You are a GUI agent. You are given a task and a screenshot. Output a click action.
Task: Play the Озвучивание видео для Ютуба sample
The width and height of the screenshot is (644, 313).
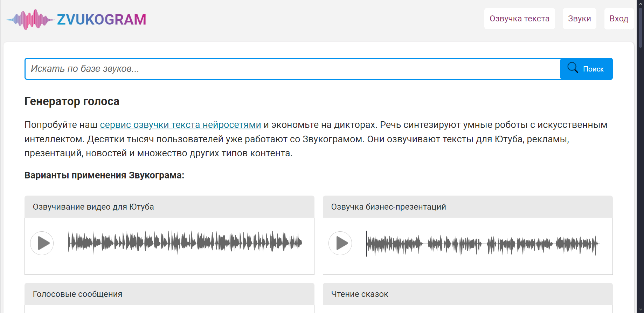(x=42, y=243)
